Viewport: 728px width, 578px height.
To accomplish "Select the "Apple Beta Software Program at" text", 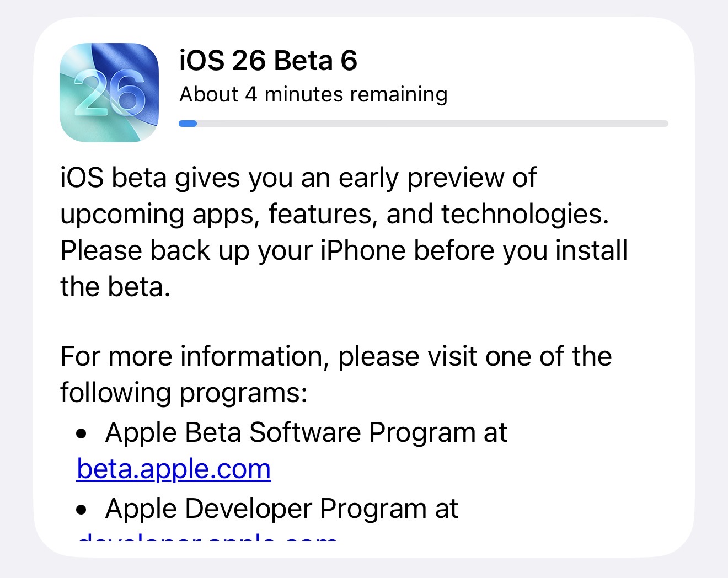I will click(x=306, y=432).
